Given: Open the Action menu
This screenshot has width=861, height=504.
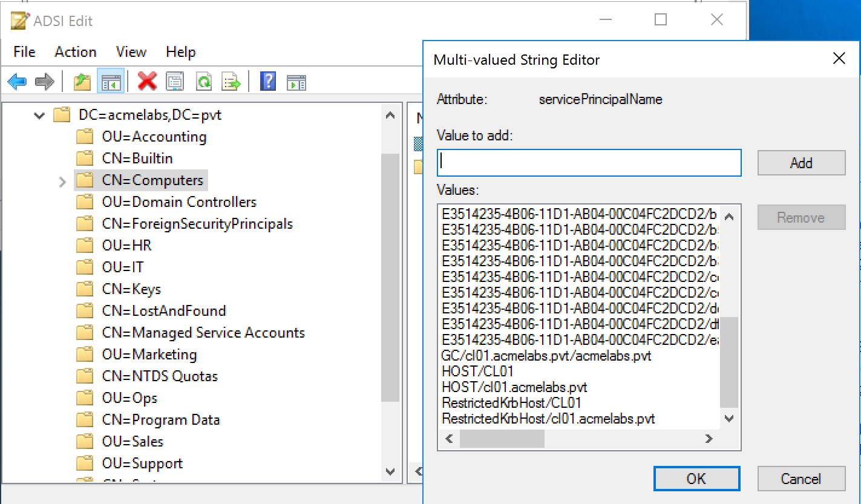Looking at the screenshot, I should click(x=75, y=52).
